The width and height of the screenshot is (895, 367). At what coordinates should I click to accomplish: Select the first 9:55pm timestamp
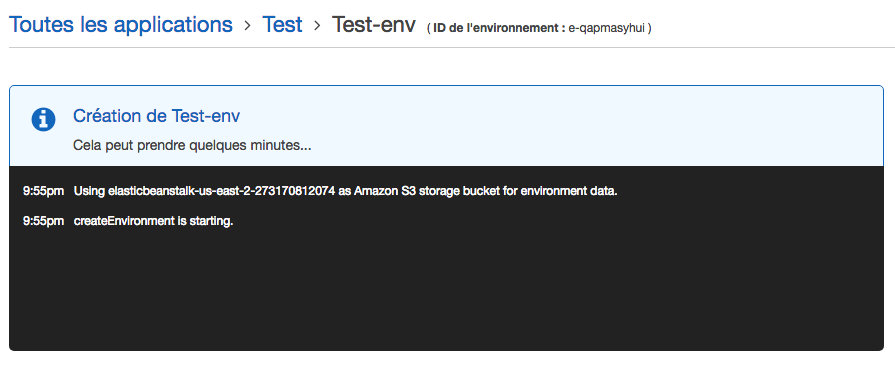[43, 191]
